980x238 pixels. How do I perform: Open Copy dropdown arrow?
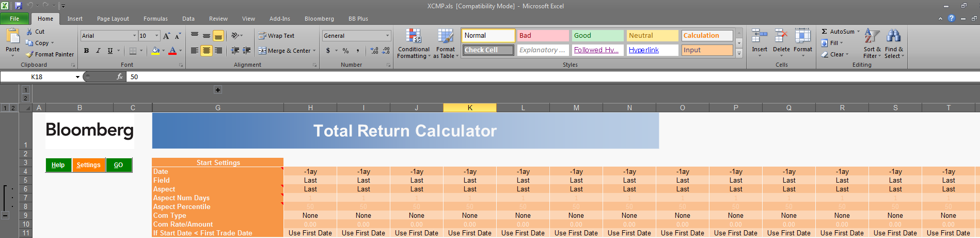click(x=52, y=43)
